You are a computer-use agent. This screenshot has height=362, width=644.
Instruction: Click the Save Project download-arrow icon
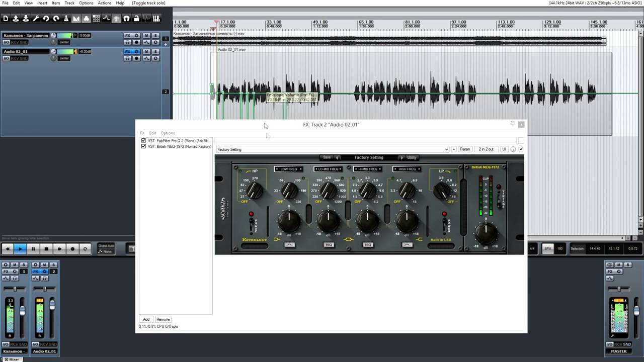tap(26, 19)
